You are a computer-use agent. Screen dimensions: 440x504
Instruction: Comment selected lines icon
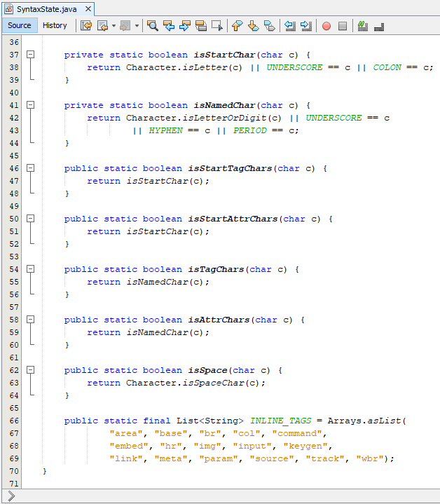click(363, 25)
